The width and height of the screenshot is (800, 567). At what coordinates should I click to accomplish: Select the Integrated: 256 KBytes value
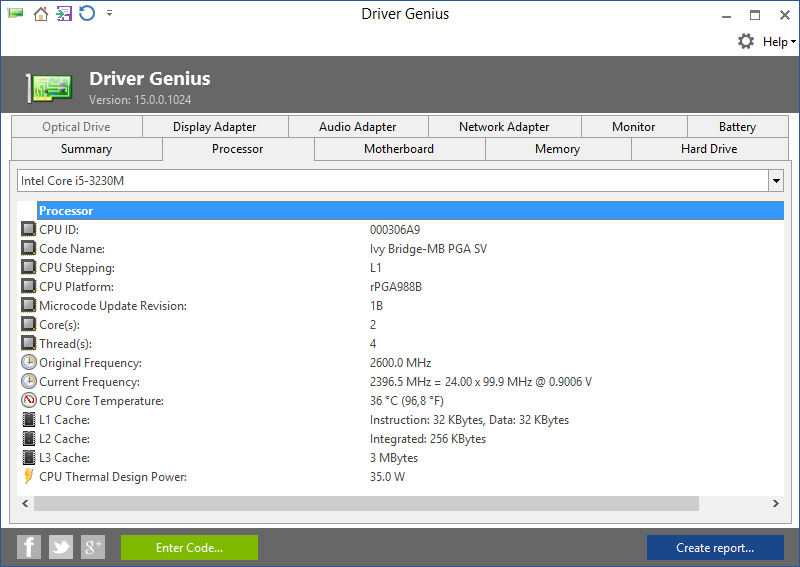tap(428, 439)
